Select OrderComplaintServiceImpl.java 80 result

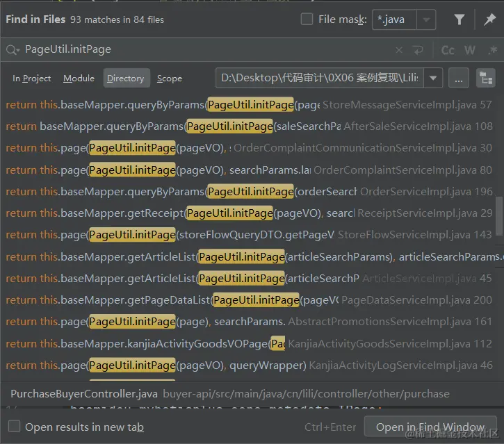pyautogui.click(x=249, y=170)
